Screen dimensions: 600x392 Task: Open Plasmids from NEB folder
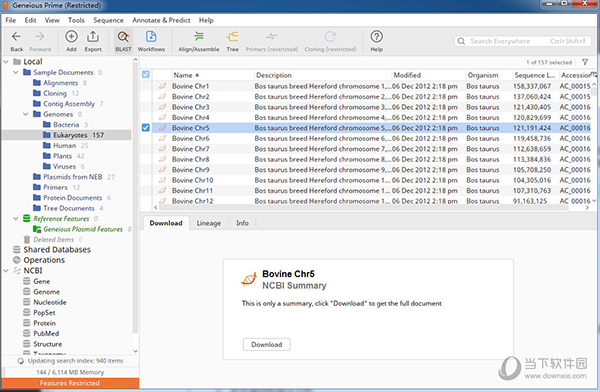(x=73, y=177)
